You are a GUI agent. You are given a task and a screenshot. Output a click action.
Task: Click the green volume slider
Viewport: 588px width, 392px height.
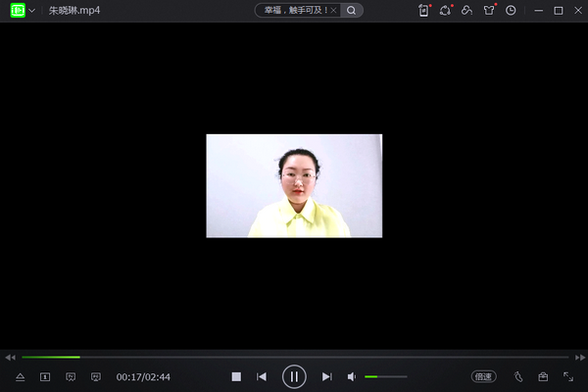click(385, 376)
